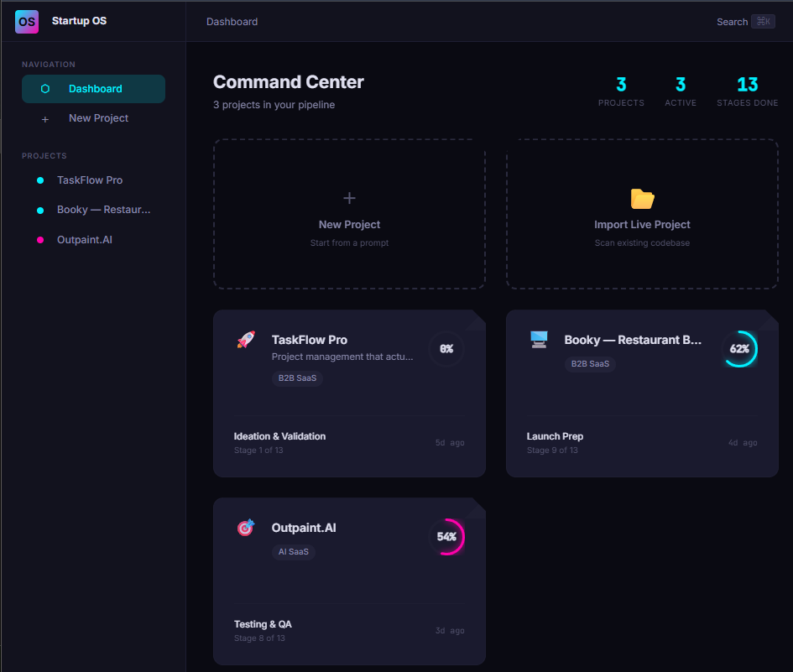Click the magenta dot next to Outpaint.AI
Image resolution: width=793 pixels, height=672 pixels.
click(40, 240)
